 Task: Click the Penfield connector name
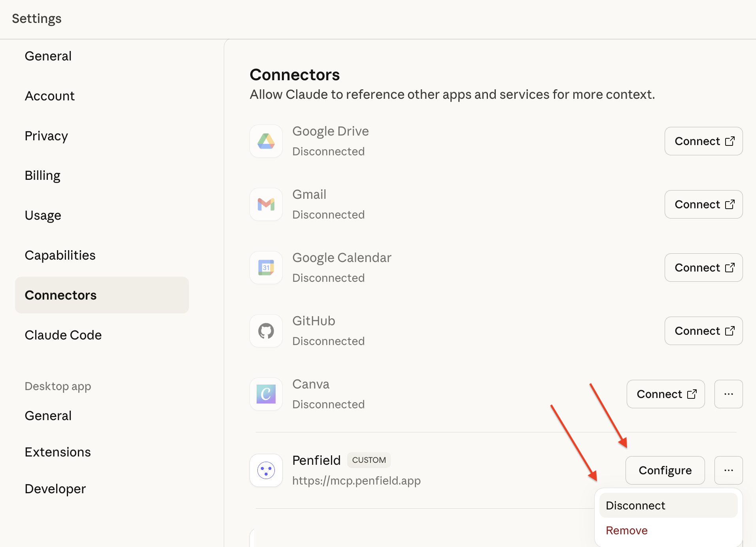pos(316,460)
